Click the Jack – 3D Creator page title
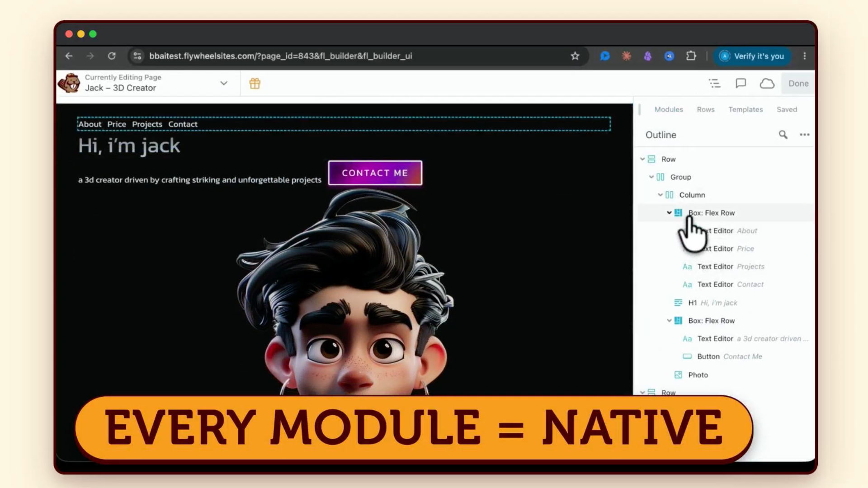 (x=121, y=88)
